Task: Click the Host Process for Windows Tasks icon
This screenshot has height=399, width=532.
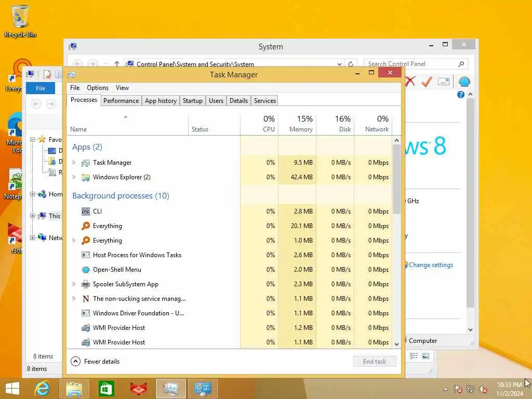Action: (86, 255)
